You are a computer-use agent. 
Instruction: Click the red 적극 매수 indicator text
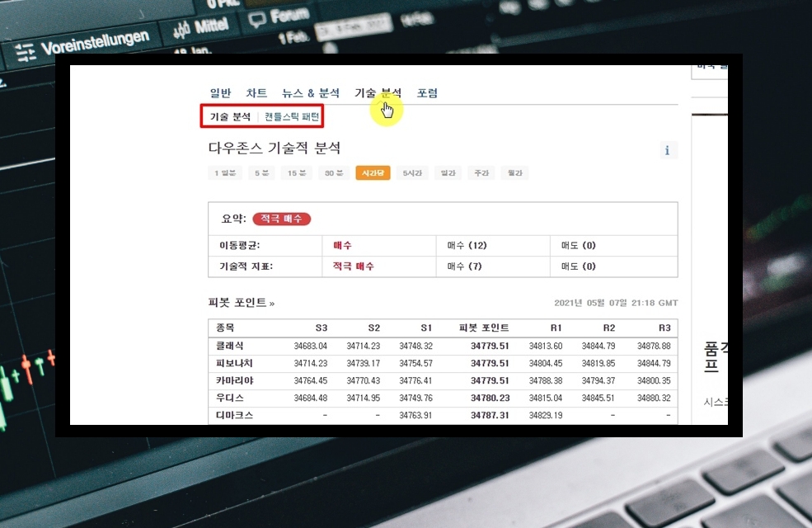pyautogui.click(x=353, y=266)
